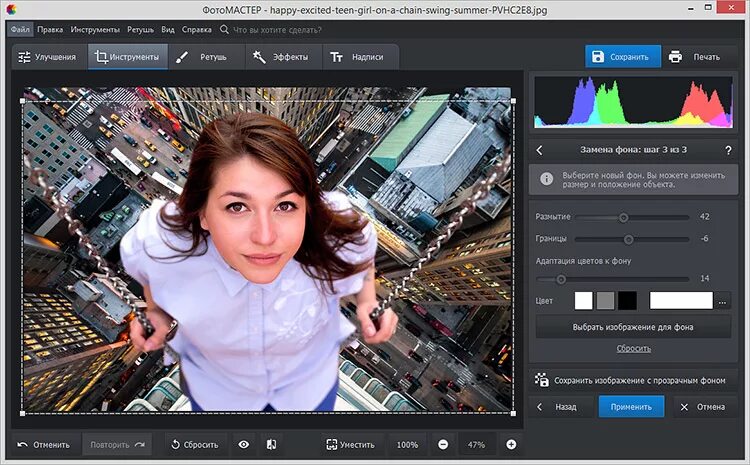Open color options with the ellipsis button
The image size is (750, 465).
point(723,300)
